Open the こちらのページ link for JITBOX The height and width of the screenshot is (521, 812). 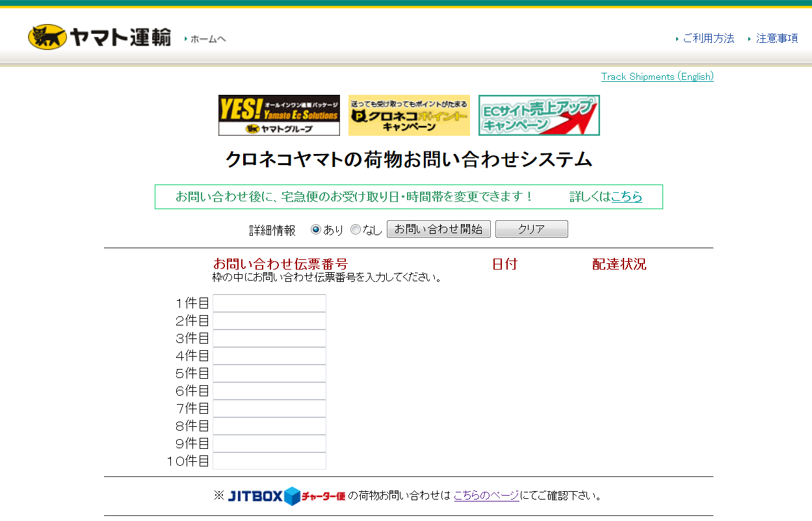(486, 496)
